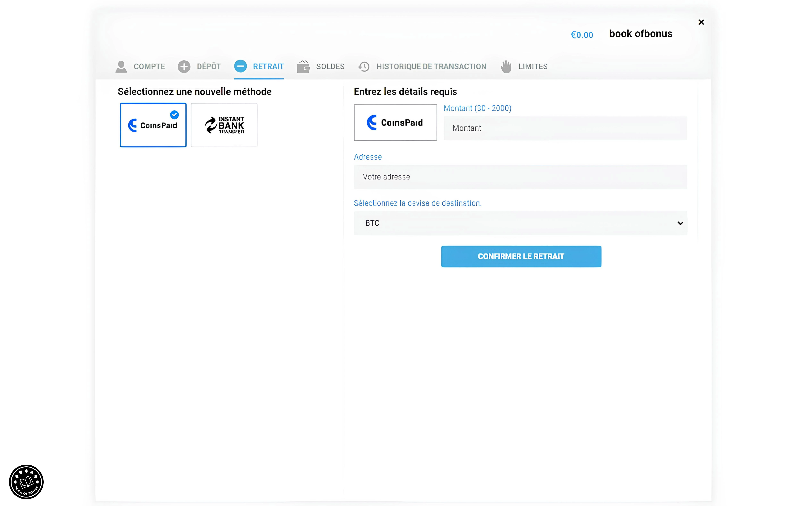
Task: Click CONFIRMER LE RETRAIT button
Action: pyautogui.click(x=521, y=256)
